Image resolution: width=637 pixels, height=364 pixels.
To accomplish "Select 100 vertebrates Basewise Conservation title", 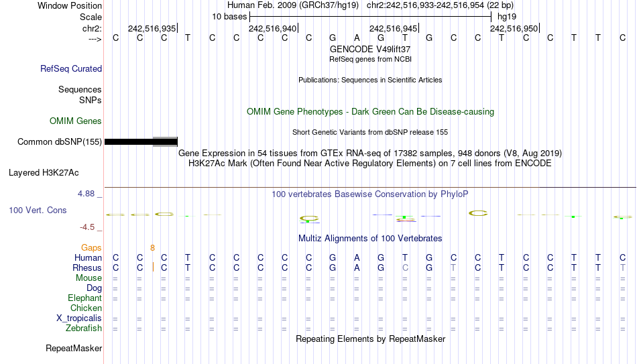I will tap(370, 194).
